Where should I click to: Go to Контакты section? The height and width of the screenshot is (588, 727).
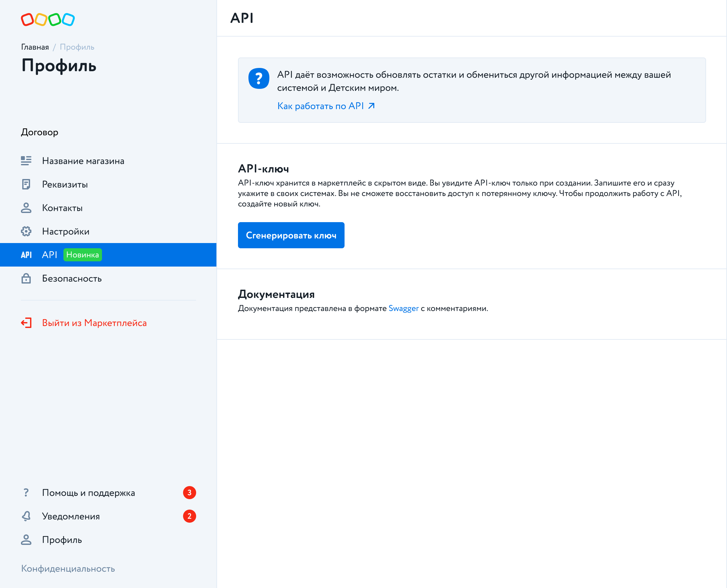tap(108, 208)
